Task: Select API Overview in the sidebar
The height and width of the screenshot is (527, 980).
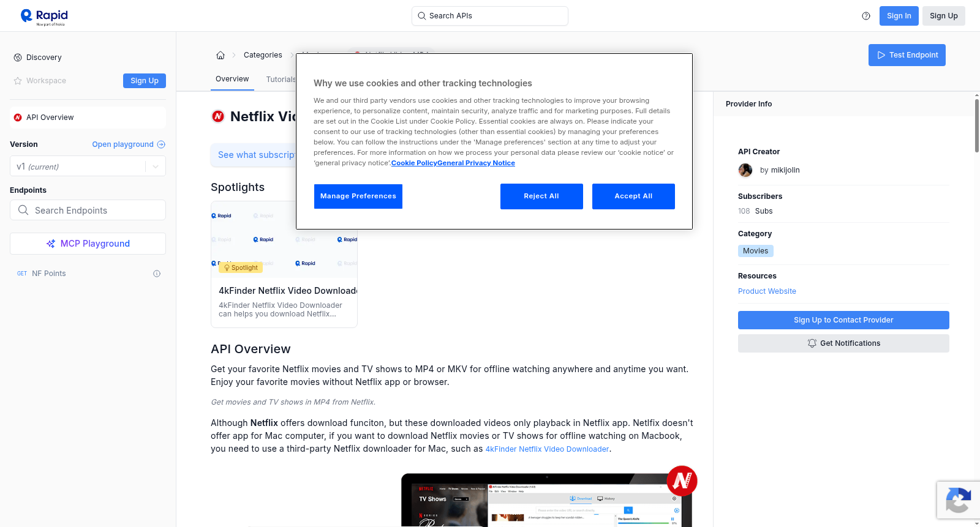Action: pos(88,118)
